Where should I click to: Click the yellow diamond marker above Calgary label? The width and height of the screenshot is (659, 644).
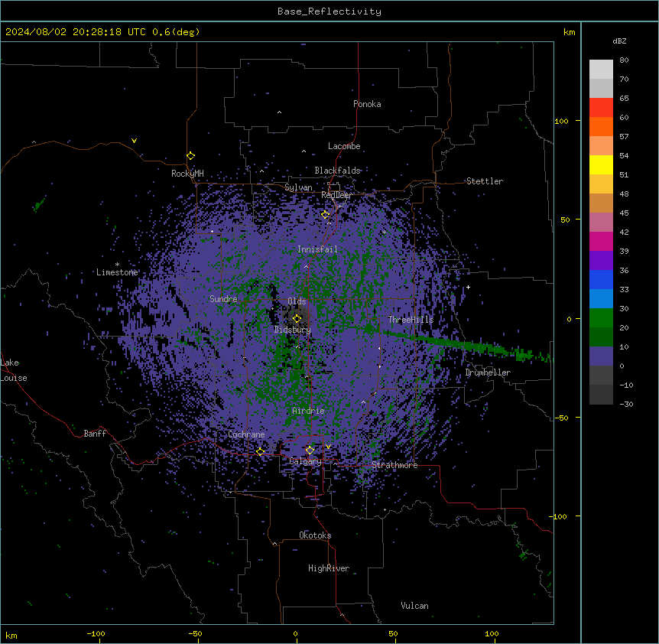click(310, 450)
